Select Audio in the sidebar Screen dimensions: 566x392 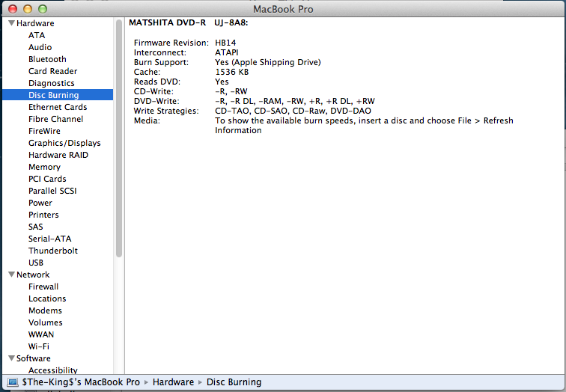coord(40,47)
